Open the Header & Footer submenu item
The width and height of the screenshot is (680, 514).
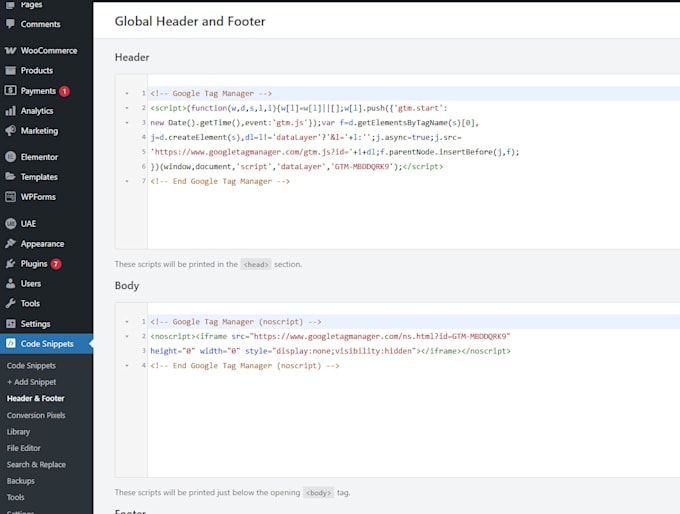(36, 398)
